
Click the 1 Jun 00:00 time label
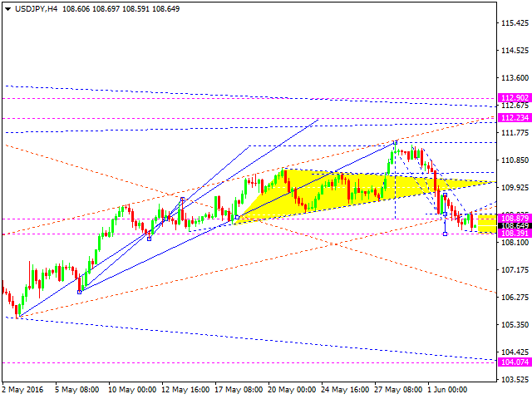coord(447,390)
